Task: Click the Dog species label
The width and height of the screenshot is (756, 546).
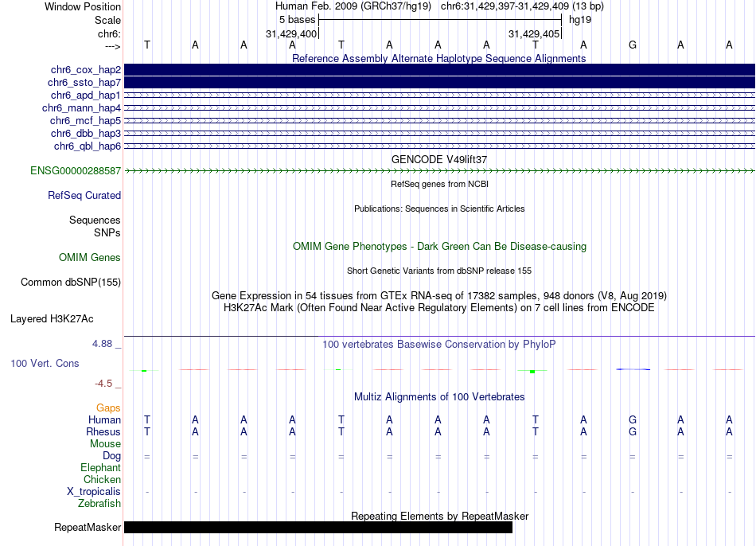Action: [x=111, y=456]
